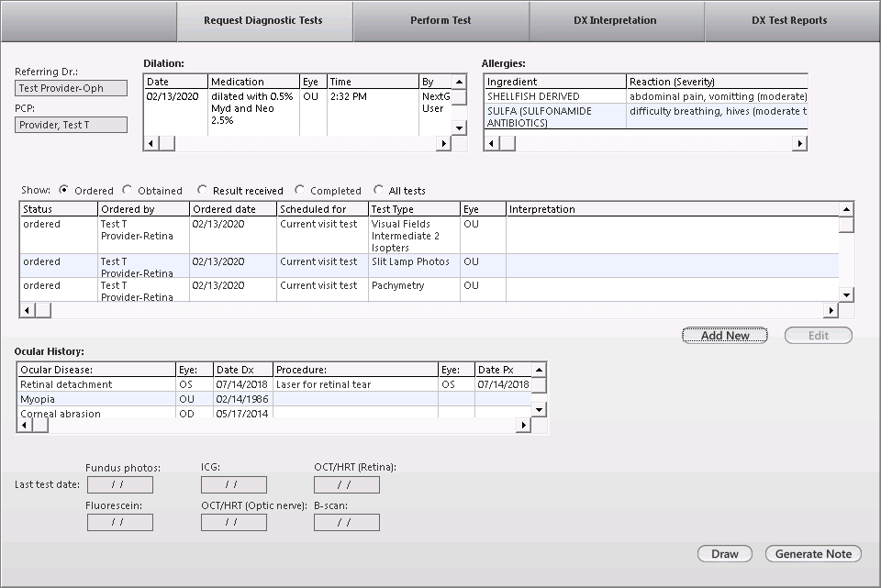Click the OCT/HRT (Optic nerve) date field
The image size is (881, 588).
[x=234, y=522]
